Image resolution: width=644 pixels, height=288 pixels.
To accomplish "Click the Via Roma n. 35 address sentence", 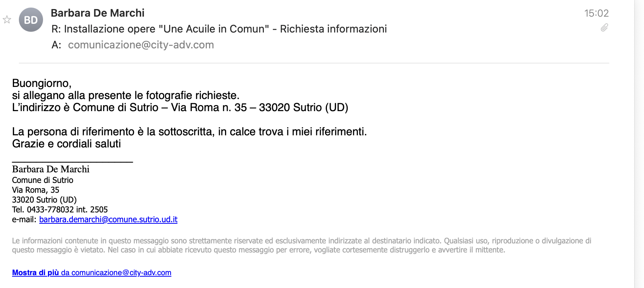I will click(x=180, y=108).
